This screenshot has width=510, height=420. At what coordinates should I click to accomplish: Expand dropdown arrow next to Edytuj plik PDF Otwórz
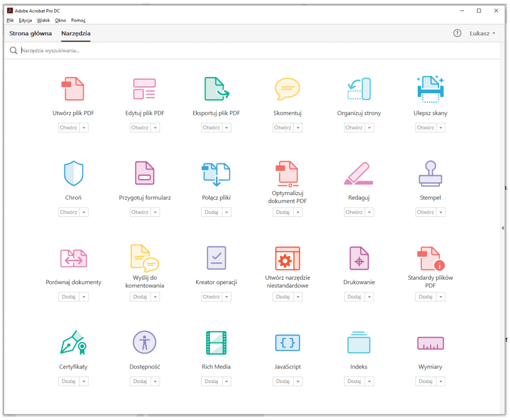pos(156,128)
